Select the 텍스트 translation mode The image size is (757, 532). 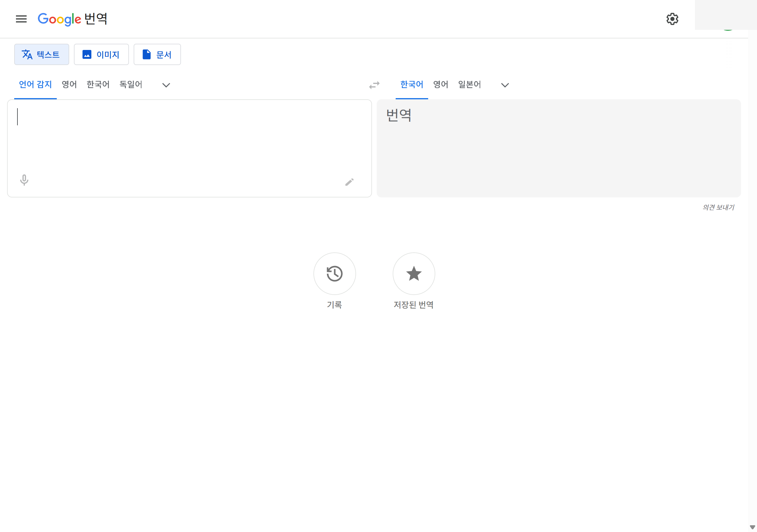click(41, 54)
